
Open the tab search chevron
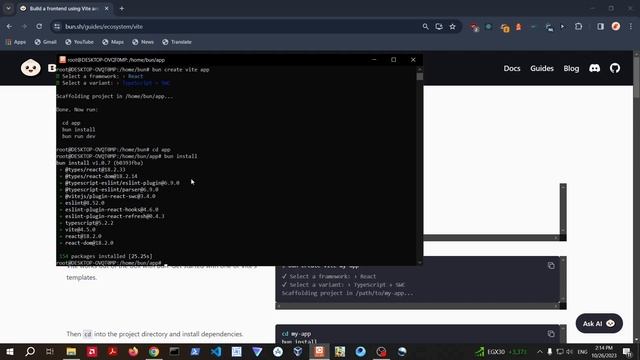click(x=8, y=8)
